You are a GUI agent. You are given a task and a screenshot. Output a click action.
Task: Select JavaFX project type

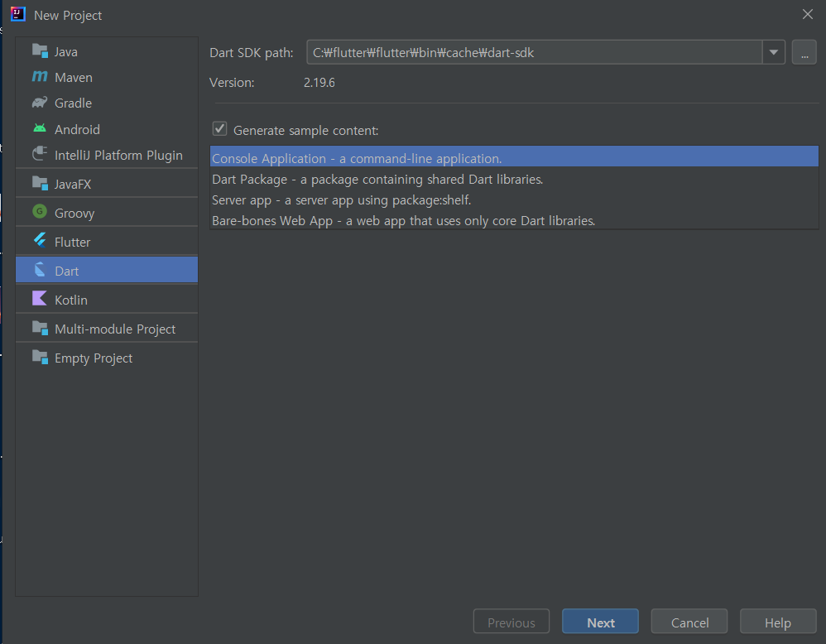click(107, 184)
